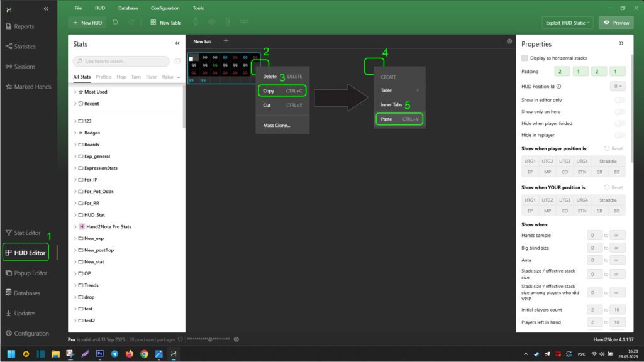This screenshot has width=644, height=362.
Task: Open Photoshop from the Windows taskbar
Action: (99, 354)
